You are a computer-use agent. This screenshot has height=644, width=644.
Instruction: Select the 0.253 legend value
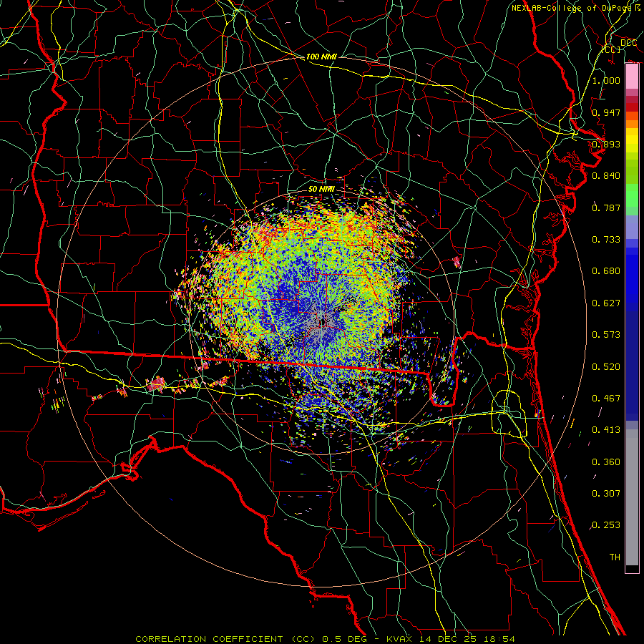[x=606, y=525]
